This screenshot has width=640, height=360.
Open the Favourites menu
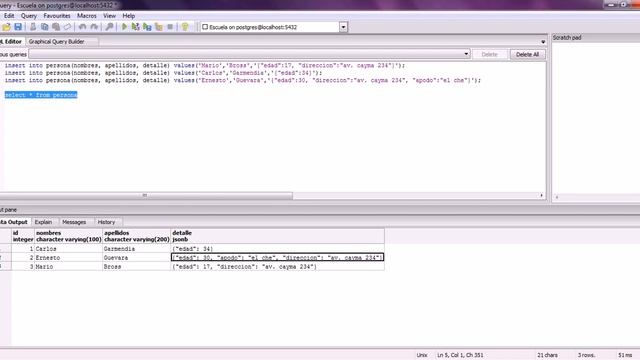coord(57,16)
